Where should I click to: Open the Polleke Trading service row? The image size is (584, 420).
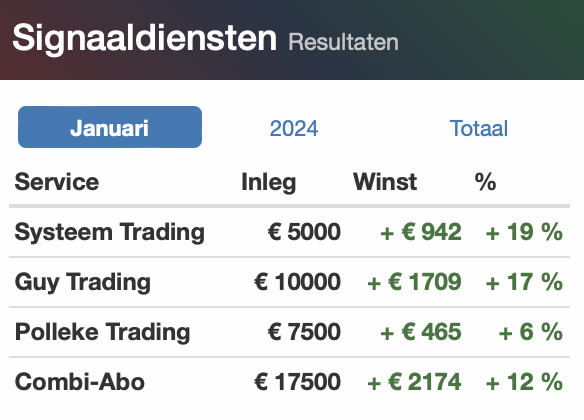point(289,332)
